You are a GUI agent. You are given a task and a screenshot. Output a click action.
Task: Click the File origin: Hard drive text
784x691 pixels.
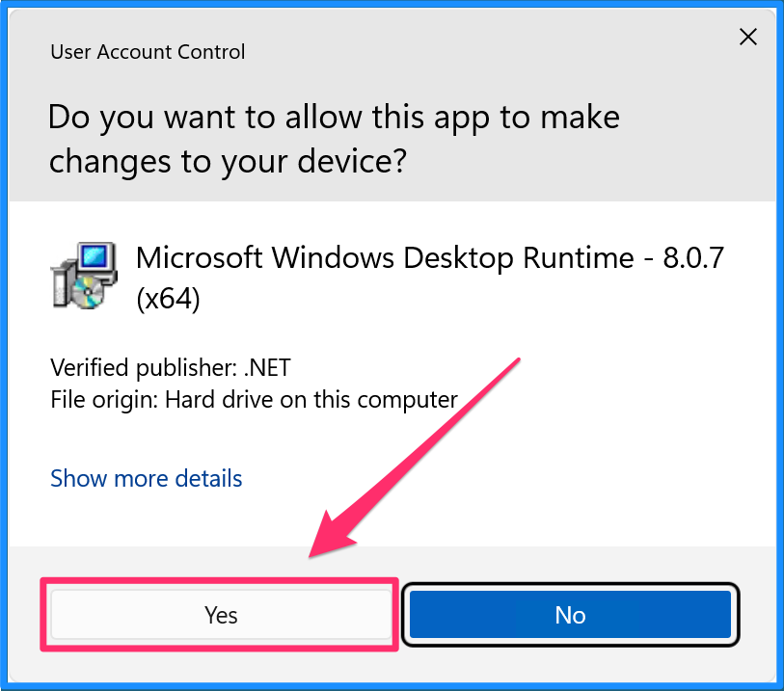click(x=254, y=400)
